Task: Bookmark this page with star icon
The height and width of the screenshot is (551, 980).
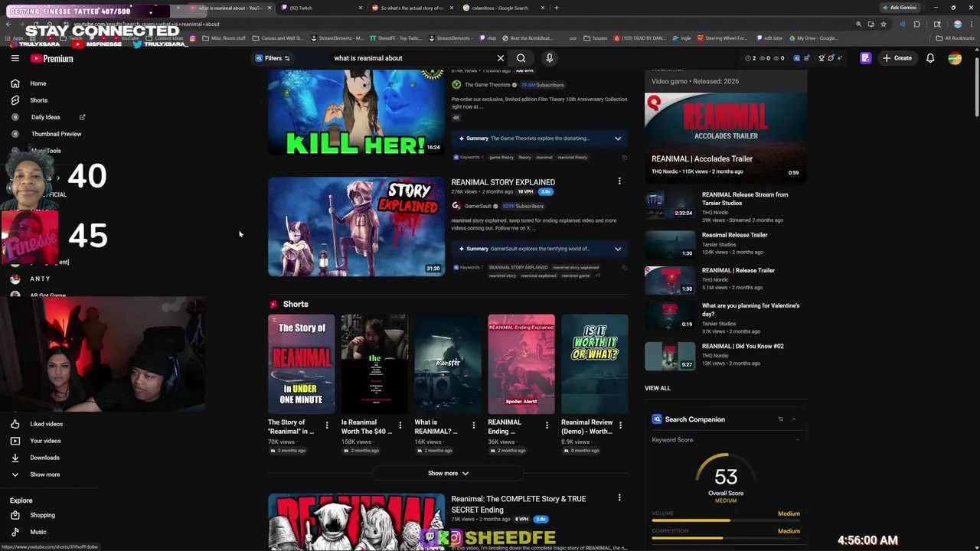Action: [884, 24]
